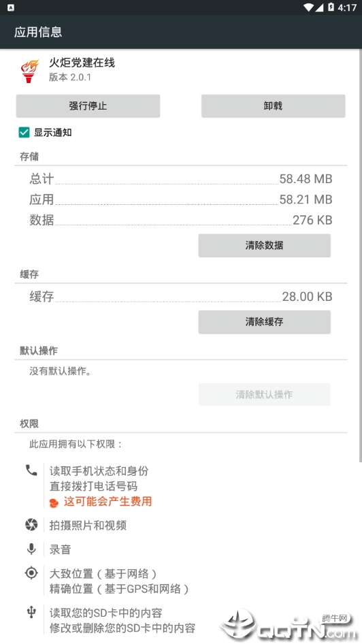Tap the microphone 录音 permission icon

[x=31, y=549]
